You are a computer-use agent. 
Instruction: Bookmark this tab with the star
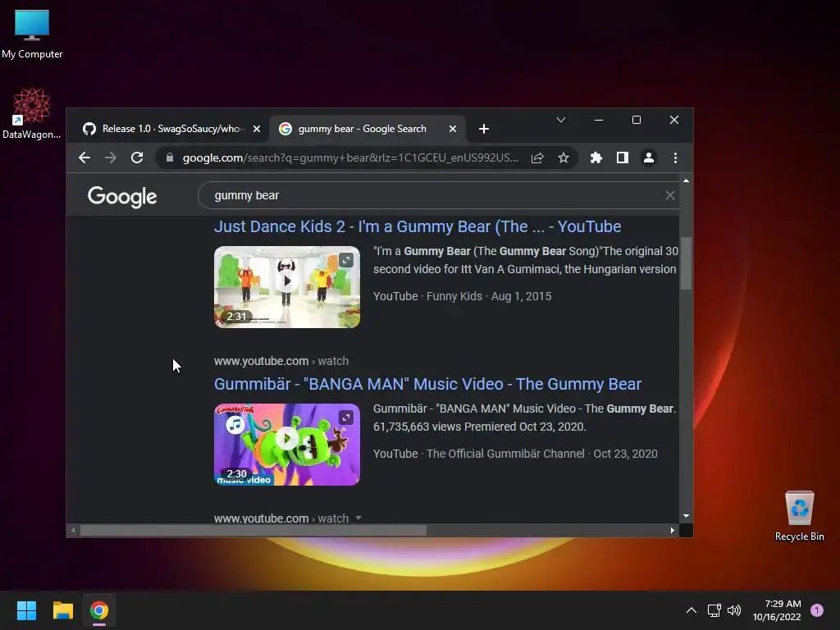coord(564,157)
